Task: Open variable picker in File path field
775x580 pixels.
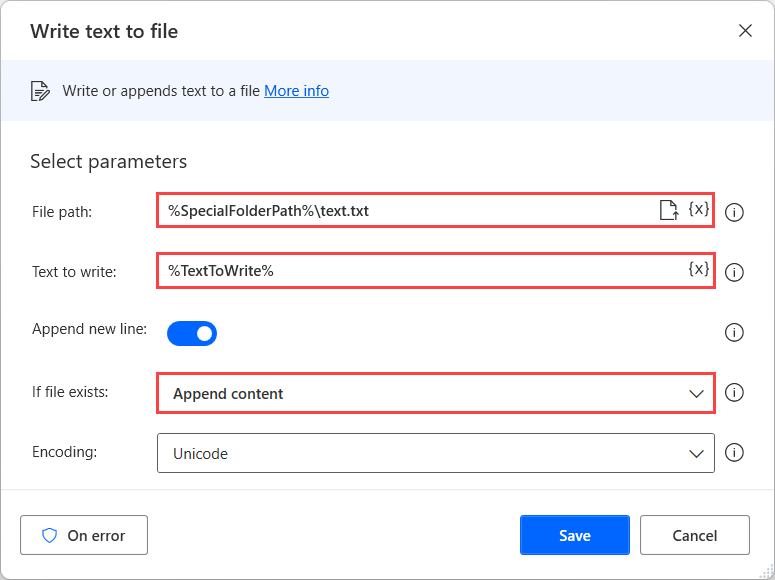Action: 699,209
